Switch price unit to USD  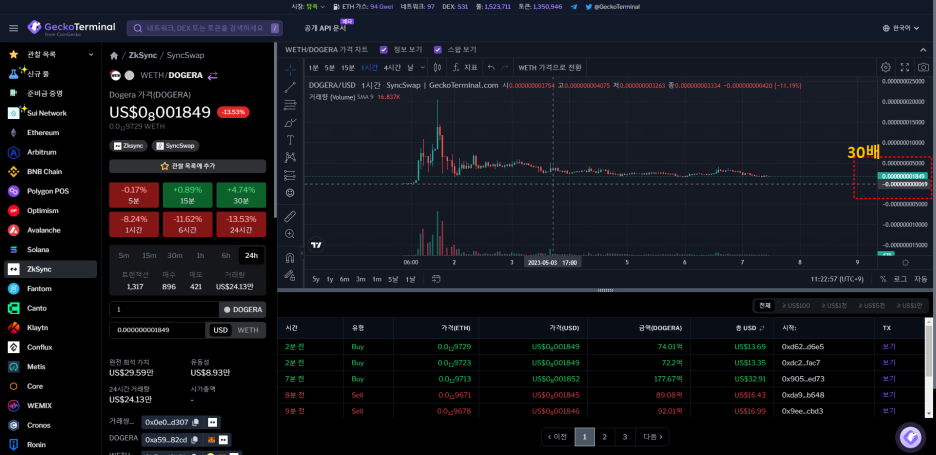click(x=220, y=330)
